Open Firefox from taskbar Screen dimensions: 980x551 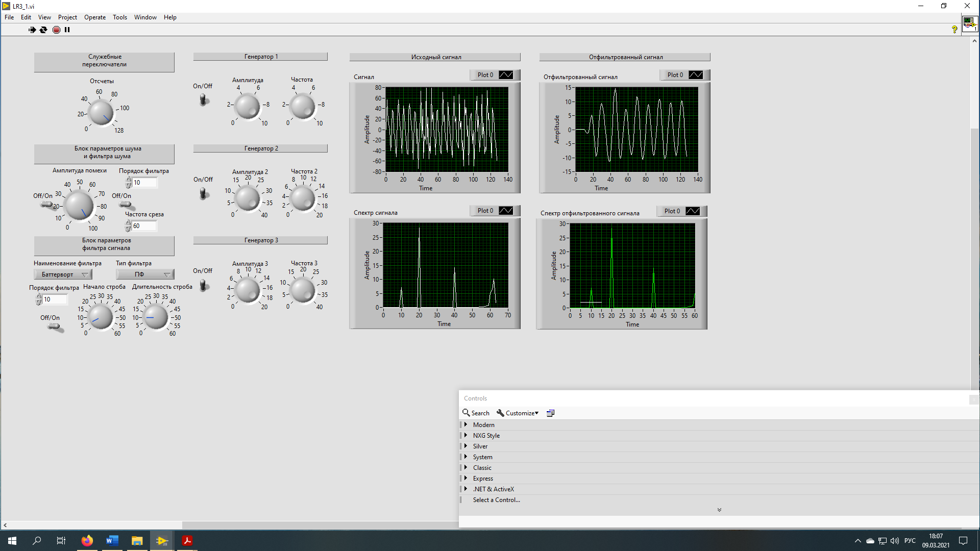tap(87, 541)
